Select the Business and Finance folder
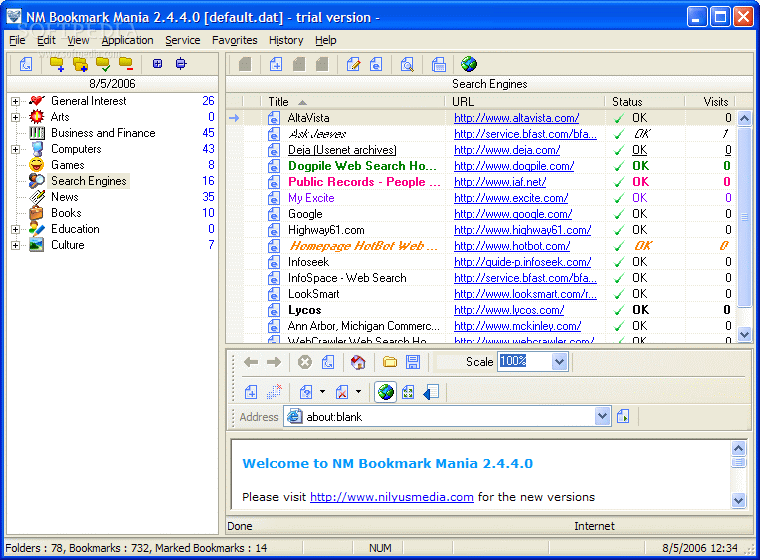Image resolution: width=760 pixels, height=560 pixels. [x=103, y=133]
